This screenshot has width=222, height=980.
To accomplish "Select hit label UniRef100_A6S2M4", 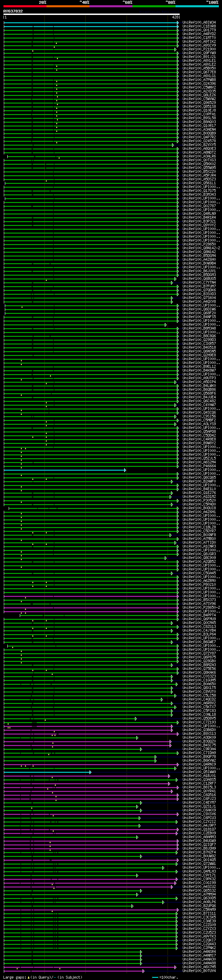I will (x=199, y=462).
